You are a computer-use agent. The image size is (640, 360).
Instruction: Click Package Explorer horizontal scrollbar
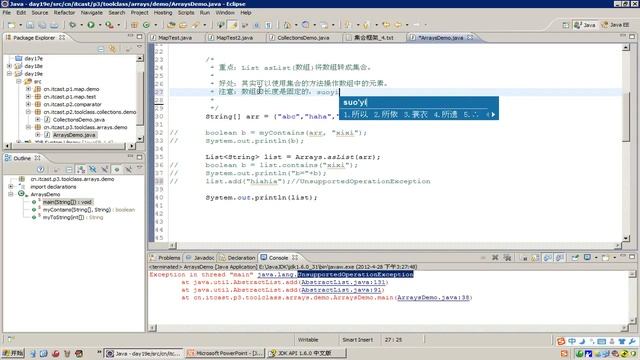(69, 145)
